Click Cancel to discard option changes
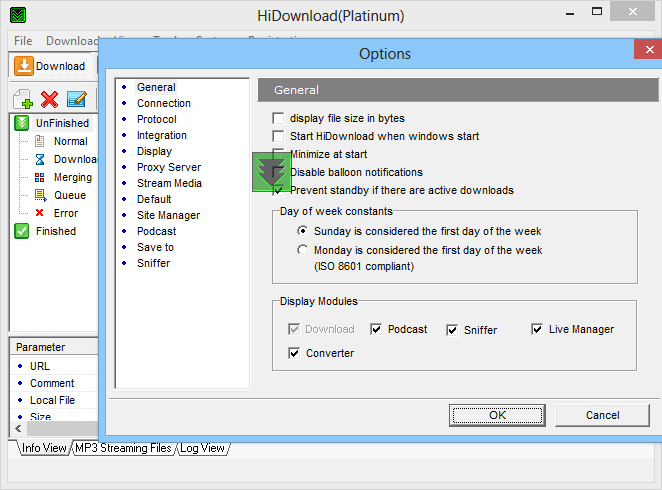 tap(602, 415)
